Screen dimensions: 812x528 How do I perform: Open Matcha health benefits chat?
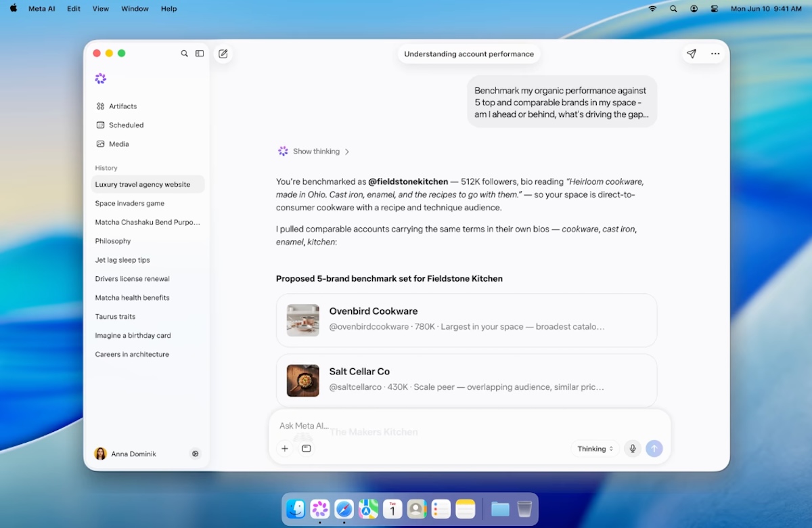point(148,298)
